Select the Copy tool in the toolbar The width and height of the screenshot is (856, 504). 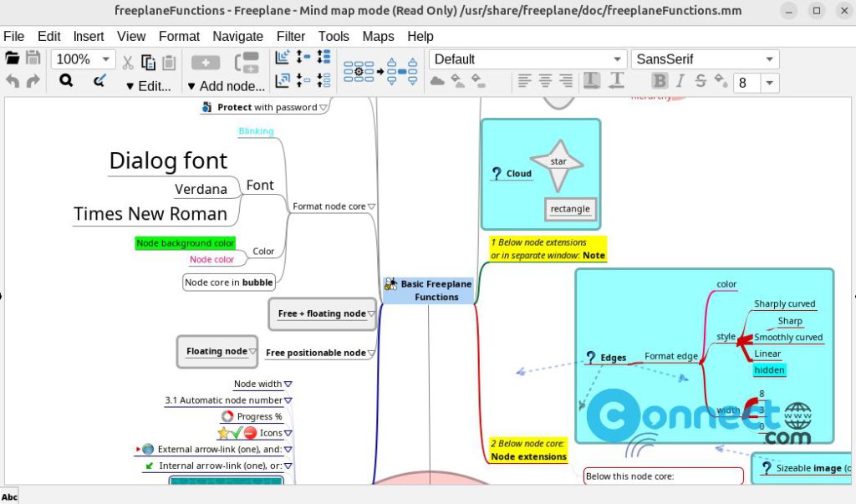(x=149, y=60)
